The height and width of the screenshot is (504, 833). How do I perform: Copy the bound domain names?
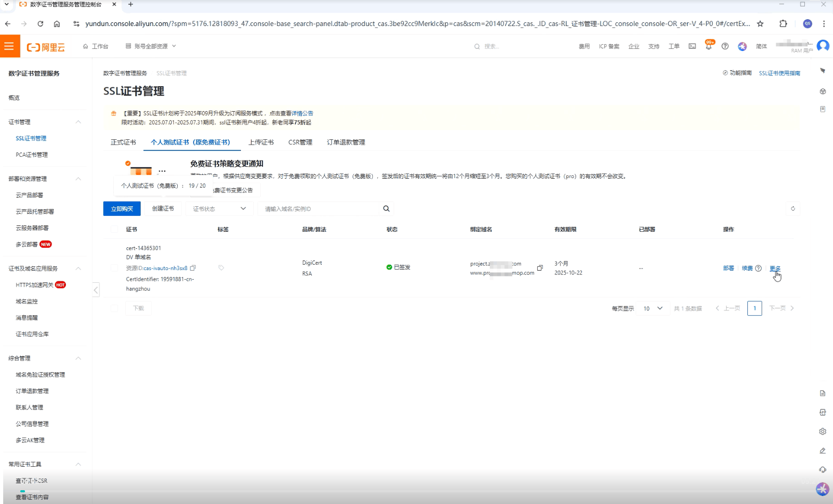[540, 268]
